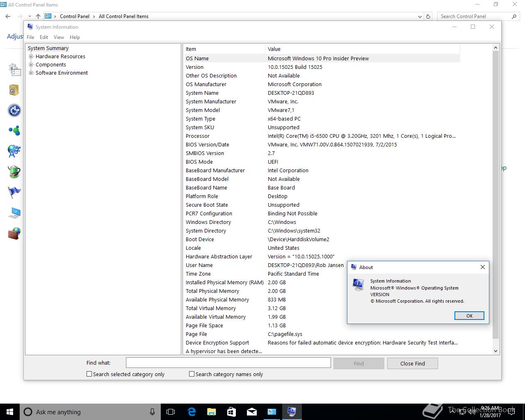
Task: Open the Edit menu
Action: click(44, 37)
